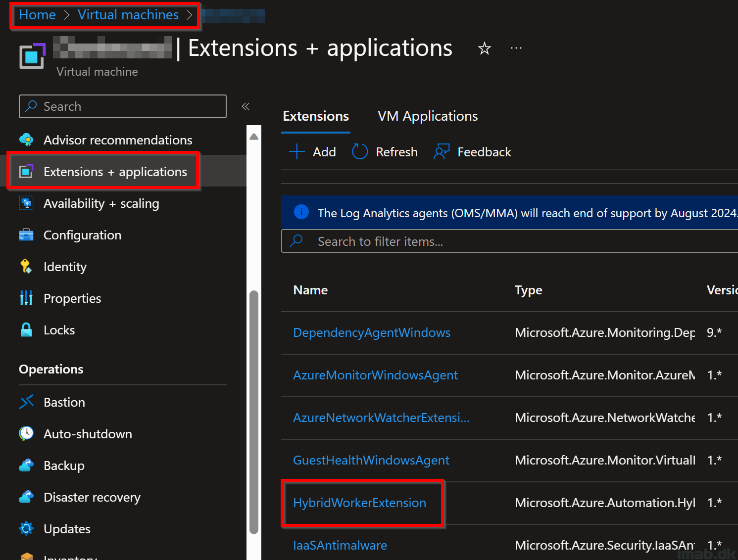Open Advisor recommendations in sidebar
The height and width of the screenshot is (560, 738).
118,140
